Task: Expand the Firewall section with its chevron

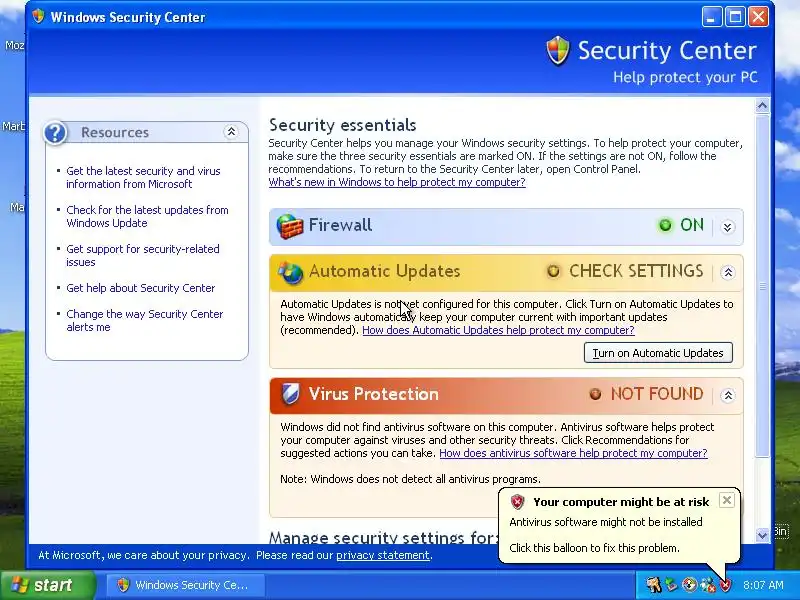Action: 728,227
